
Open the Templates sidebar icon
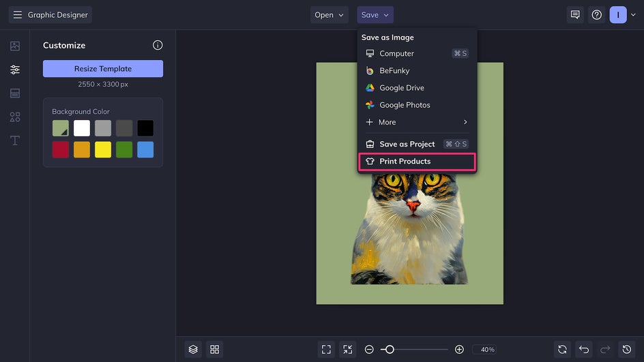point(15,93)
